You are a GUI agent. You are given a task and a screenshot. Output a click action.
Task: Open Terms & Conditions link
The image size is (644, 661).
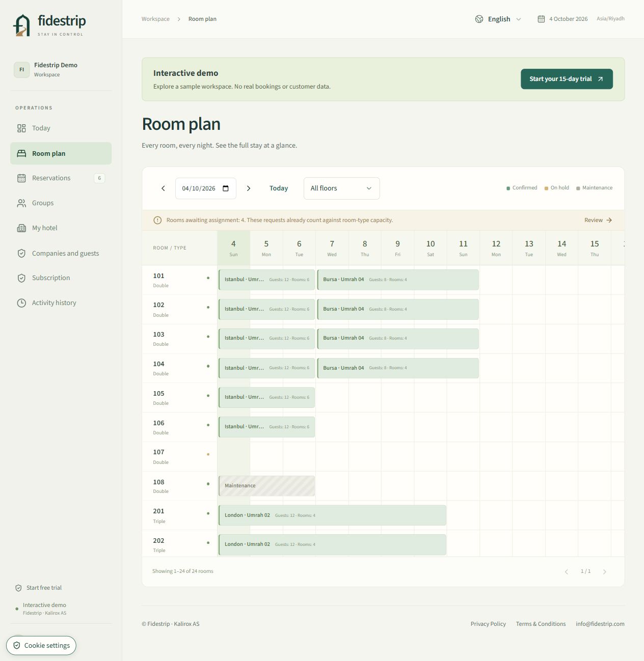541,624
